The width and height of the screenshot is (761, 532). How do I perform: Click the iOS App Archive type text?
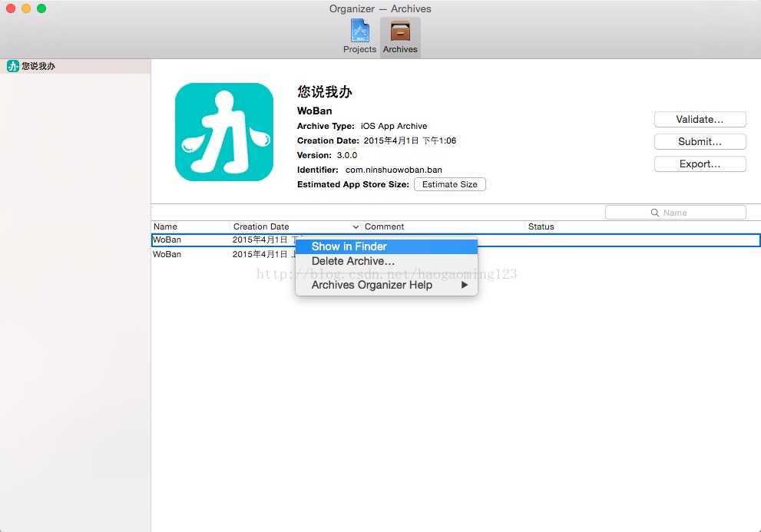(394, 126)
